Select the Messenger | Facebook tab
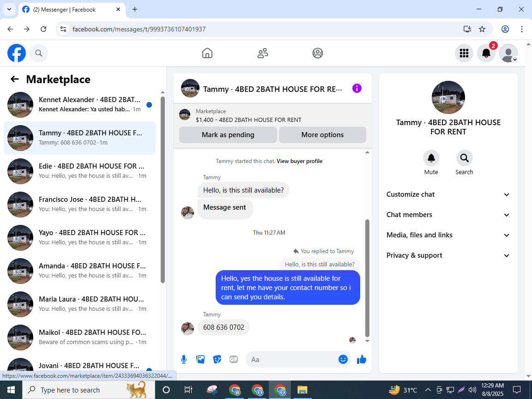This screenshot has width=532, height=399. click(72, 10)
